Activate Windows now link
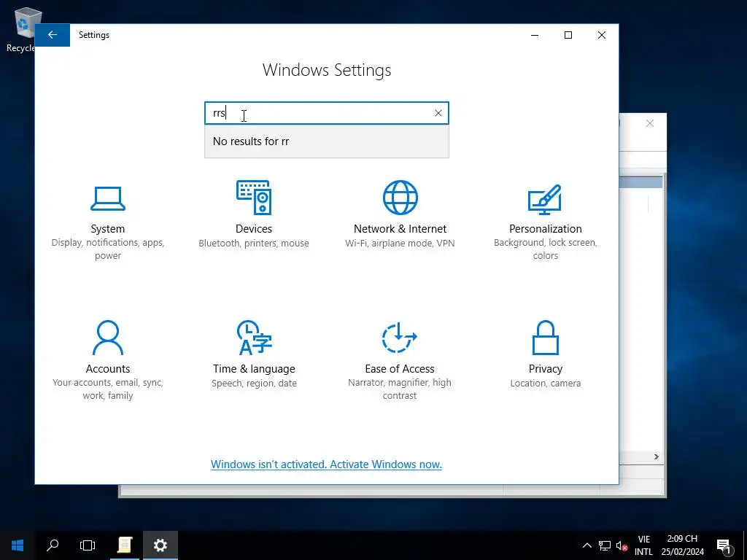Image resolution: width=747 pixels, height=560 pixels. coord(326,464)
